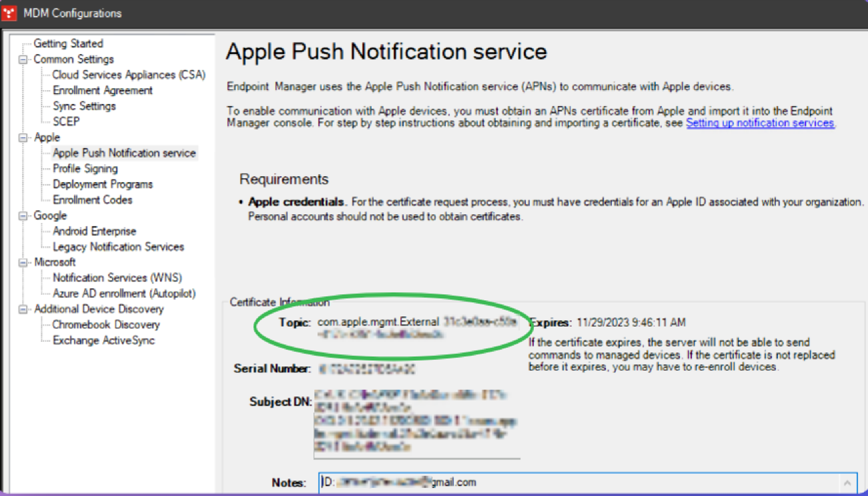Select Android Enterprise under Google
Image resolution: width=868 pixels, height=496 pixels.
94,231
